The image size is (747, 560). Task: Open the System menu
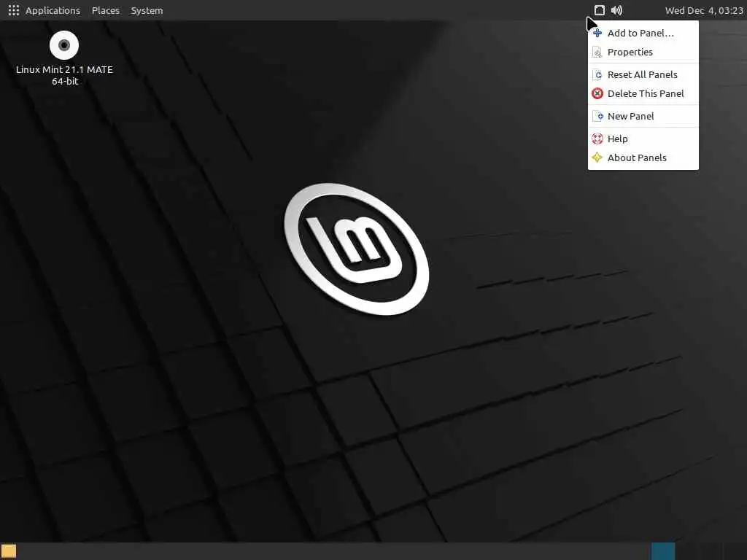tap(147, 10)
